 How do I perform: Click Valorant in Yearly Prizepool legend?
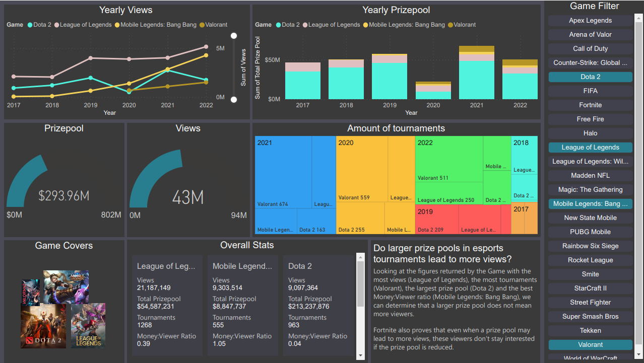[462, 25]
